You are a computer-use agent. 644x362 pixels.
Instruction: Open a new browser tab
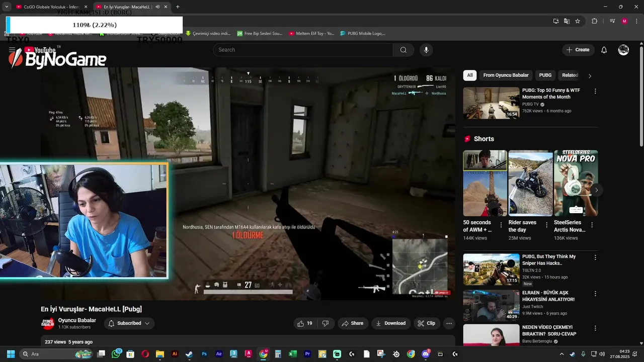tap(178, 7)
